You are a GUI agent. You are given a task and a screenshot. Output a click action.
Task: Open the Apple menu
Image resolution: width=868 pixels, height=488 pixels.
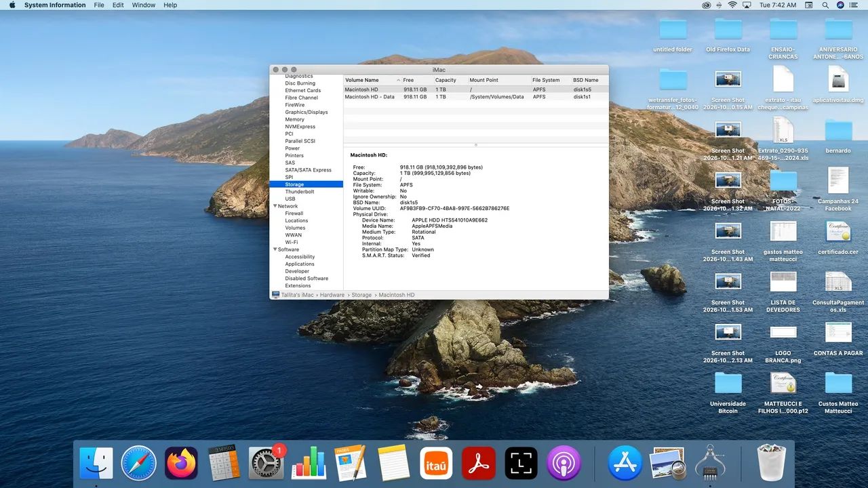12,5
